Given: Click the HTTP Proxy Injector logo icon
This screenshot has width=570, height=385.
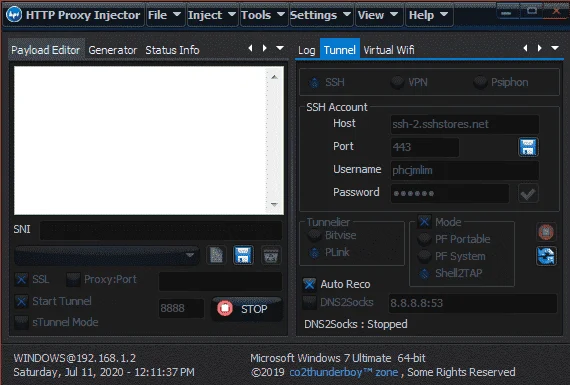Looking at the screenshot, I should coord(14,15).
